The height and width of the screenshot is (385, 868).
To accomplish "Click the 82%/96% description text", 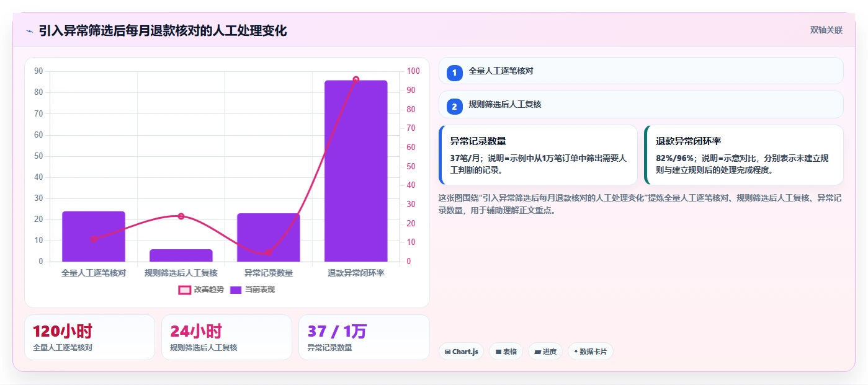I will point(742,164).
